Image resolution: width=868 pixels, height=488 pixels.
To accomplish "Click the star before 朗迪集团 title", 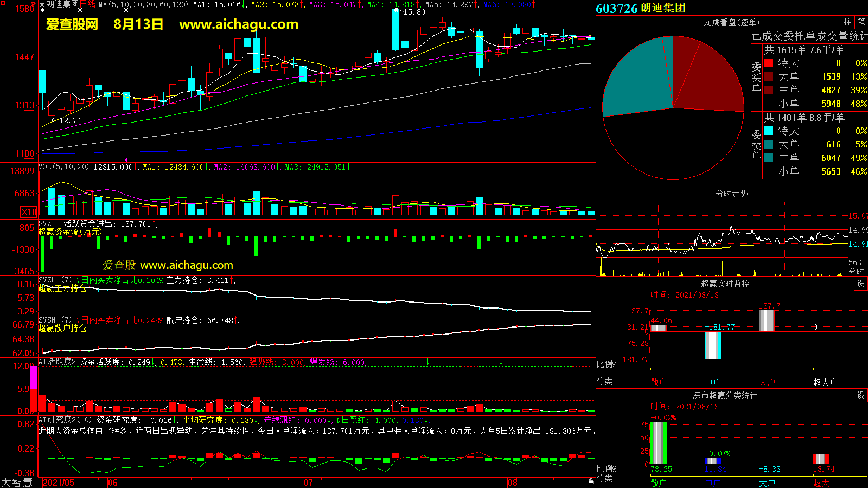I will pos(42,4).
